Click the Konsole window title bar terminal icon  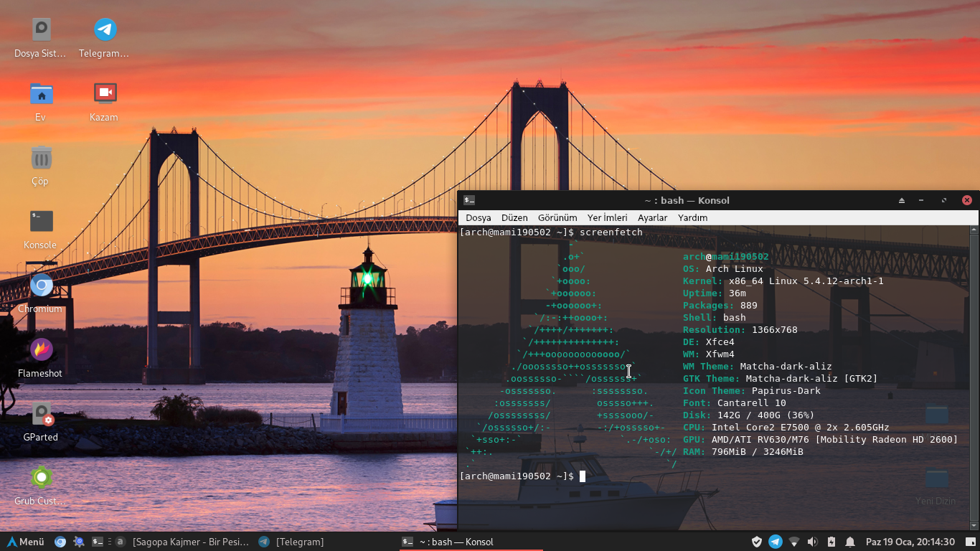[469, 200]
